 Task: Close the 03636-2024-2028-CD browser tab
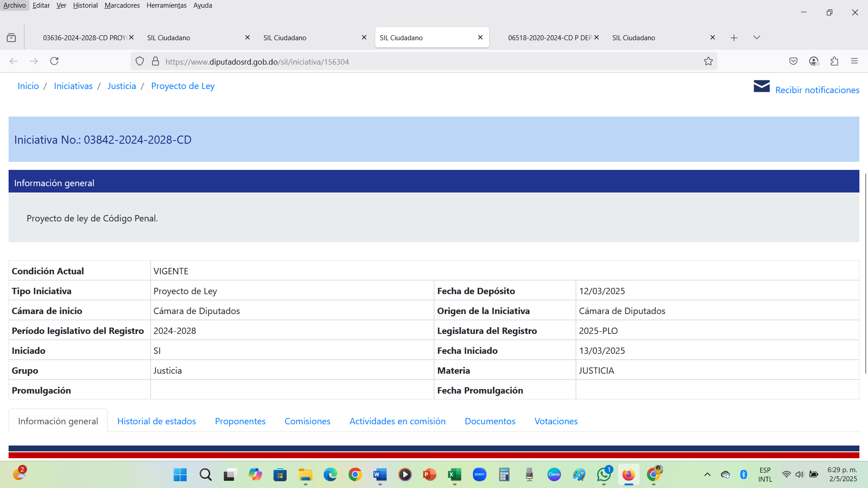coord(131,38)
